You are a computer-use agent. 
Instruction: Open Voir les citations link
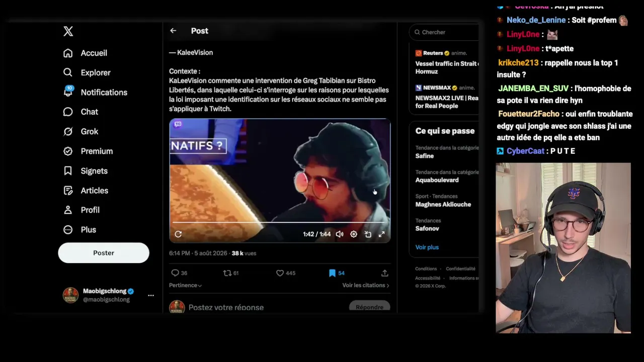366,285
